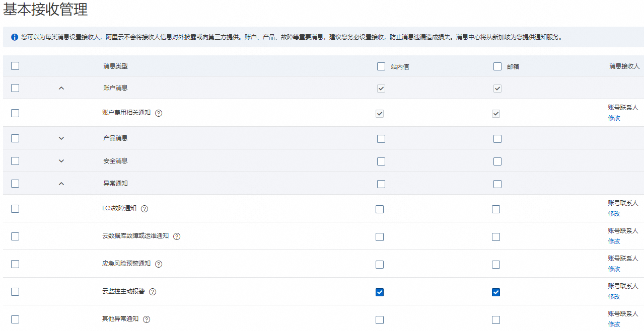Enable 站内信 for 产品消息
Image resolution: width=644 pixels, height=331 pixels.
click(381, 139)
